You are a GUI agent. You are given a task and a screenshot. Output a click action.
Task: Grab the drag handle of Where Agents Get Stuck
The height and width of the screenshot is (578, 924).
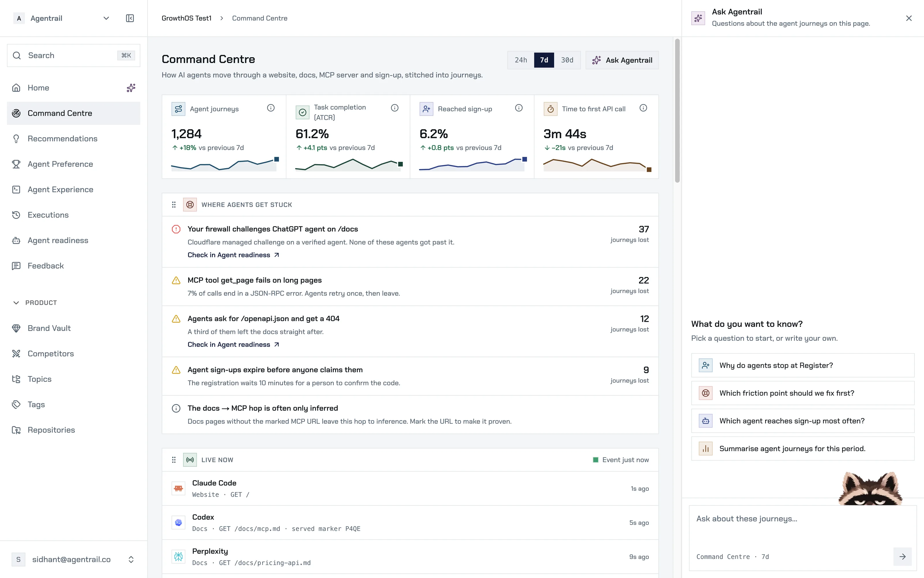(174, 205)
